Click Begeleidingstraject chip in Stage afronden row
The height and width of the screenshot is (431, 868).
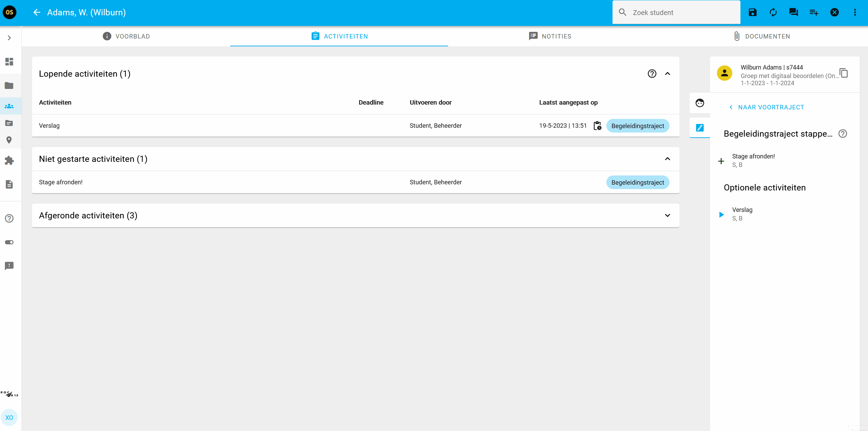coord(637,182)
